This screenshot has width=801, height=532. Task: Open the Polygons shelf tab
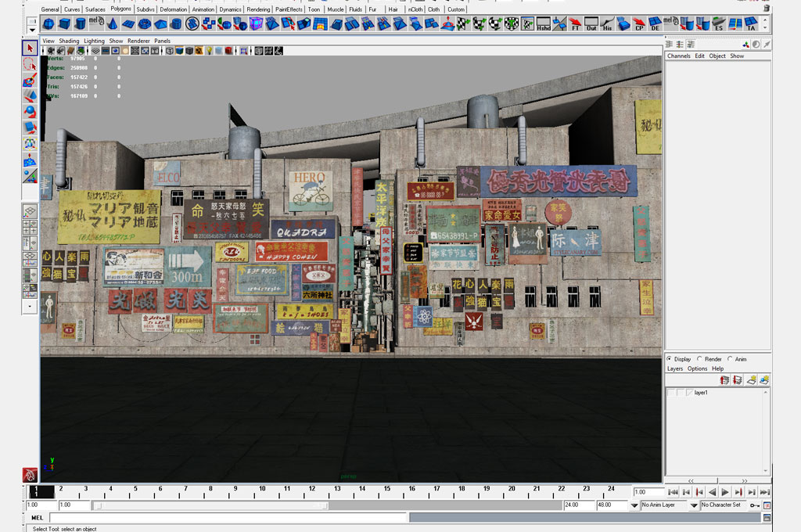click(120, 9)
